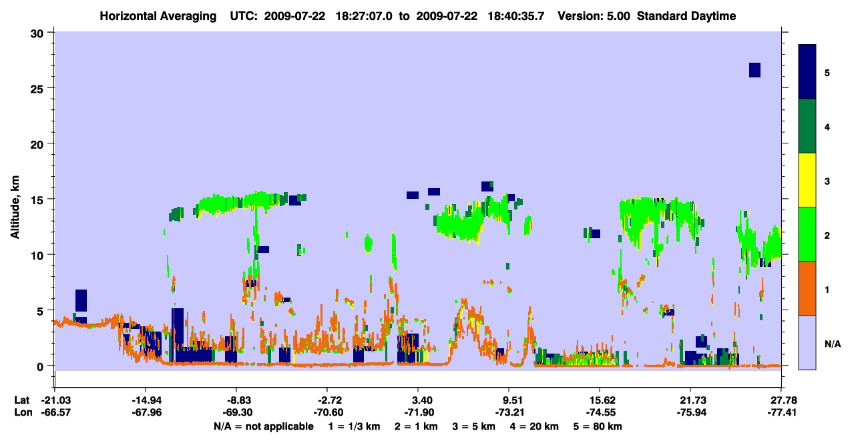Click the longitude value '-77.41'
Screen dimensions: 868x445
pos(781,413)
